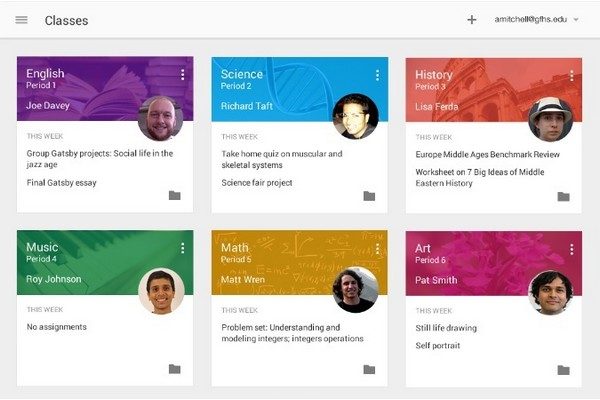Open the three-dot menu on Science card
600x400 pixels.
point(377,75)
